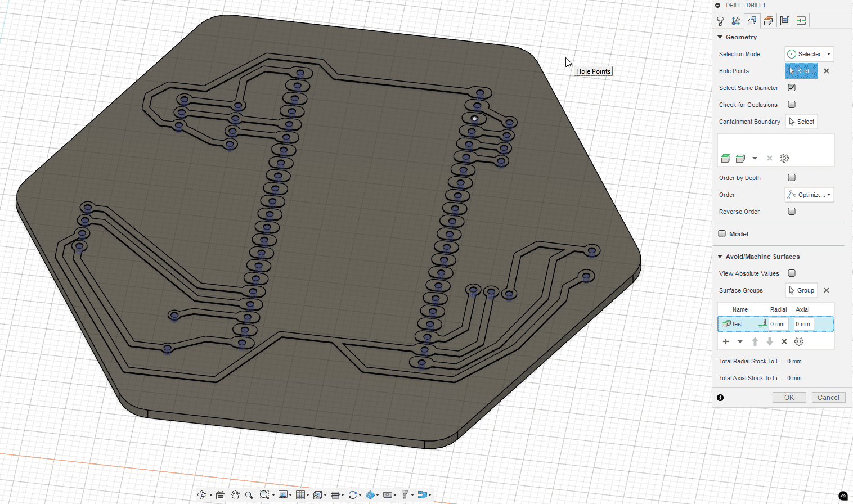This screenshot has height=504, width=853.
Task: Open the Zoom Window dropdown arrow
Action: 273,496
